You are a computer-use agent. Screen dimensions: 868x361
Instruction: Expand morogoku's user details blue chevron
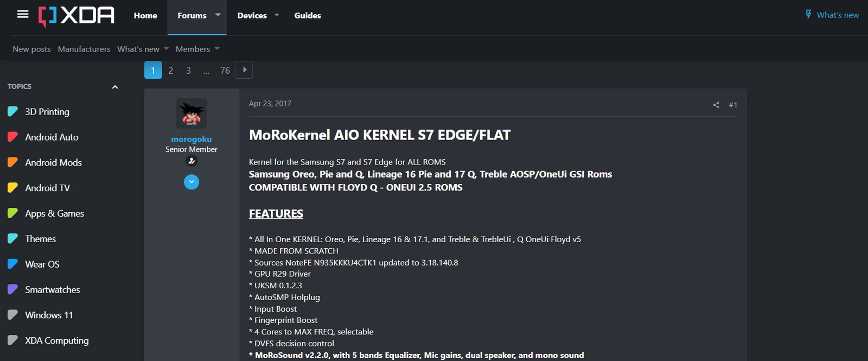point(192,182)
